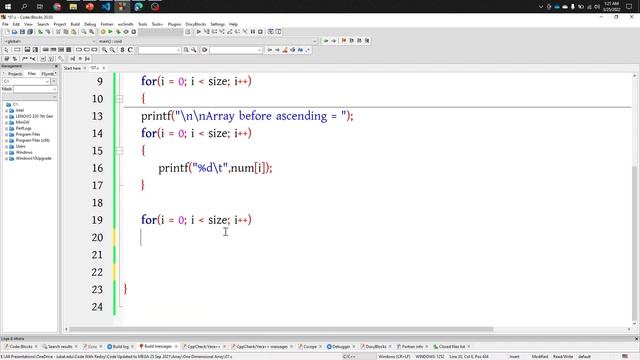Image resolution: width=640 pixels, height=360 pixels.
Task: Click the Find magnifier icon in main toolbar
Action: 84,32
